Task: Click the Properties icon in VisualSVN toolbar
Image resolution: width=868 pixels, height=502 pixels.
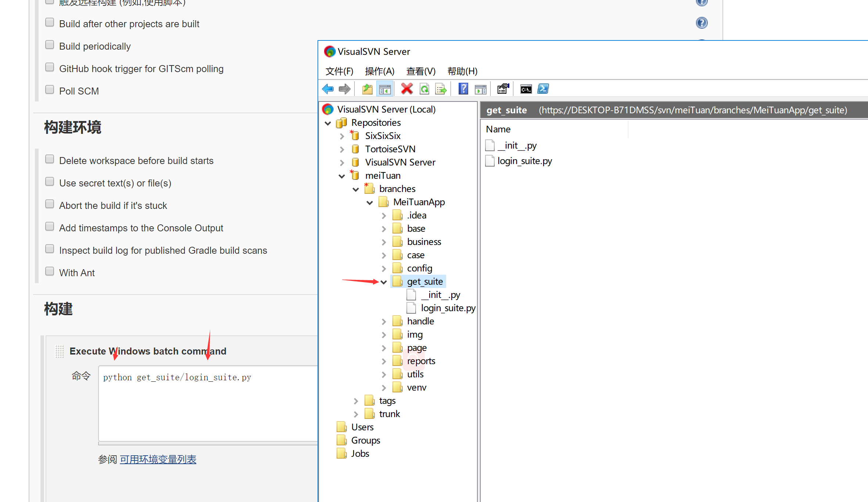Action: pos(502,89)
